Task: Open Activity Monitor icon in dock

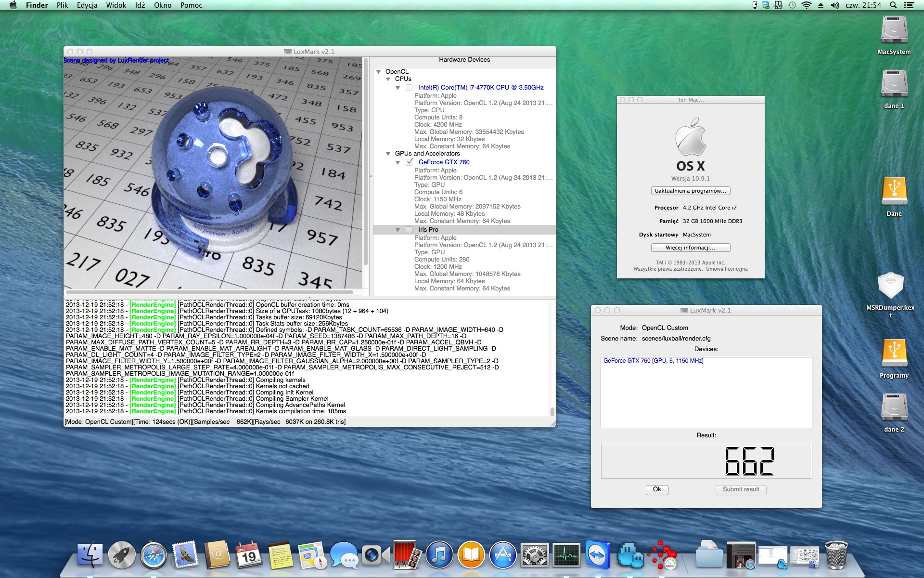Action: (x=566, y=555)
